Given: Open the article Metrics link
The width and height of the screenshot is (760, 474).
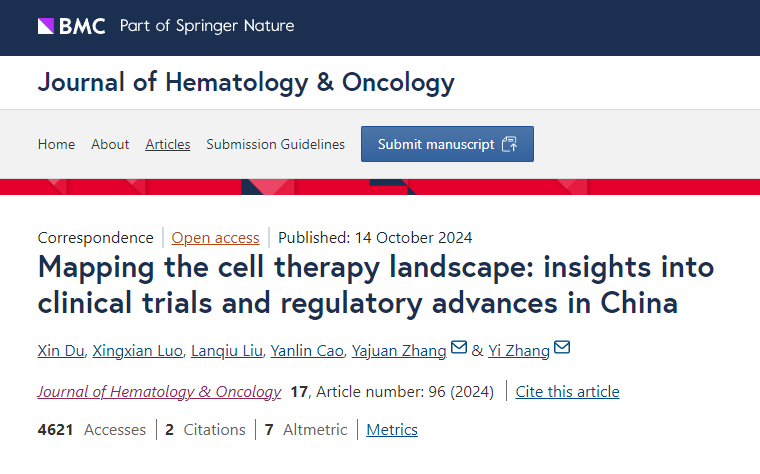Looking at the screenshot, I should pyautogui.click(x=392, y=430).
